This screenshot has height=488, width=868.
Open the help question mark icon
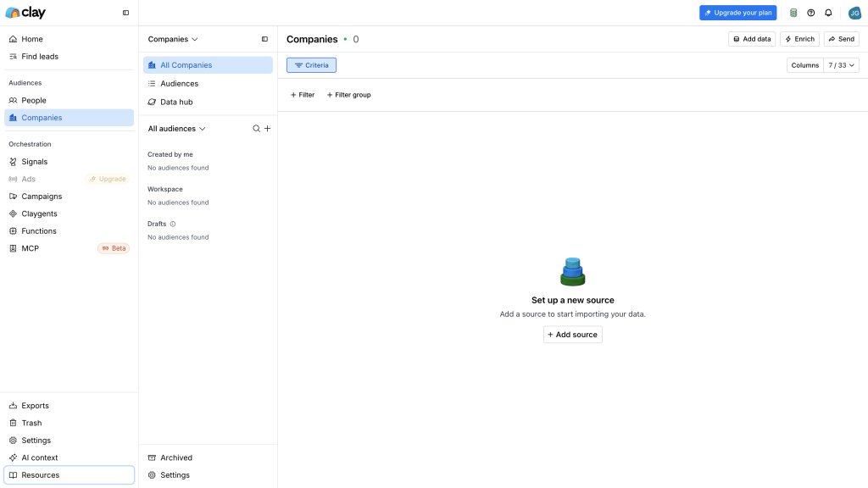click(x=811, y=13)
